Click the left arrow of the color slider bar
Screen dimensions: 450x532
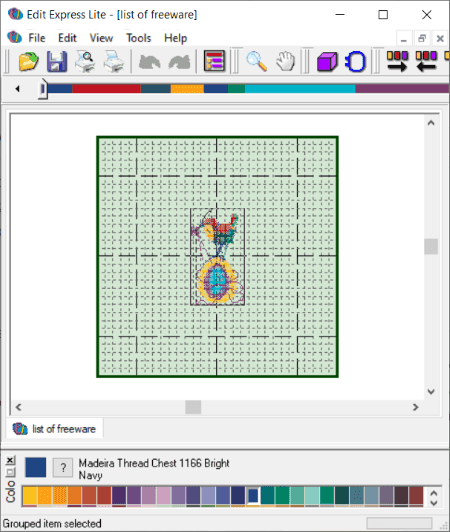click(17, 89)
